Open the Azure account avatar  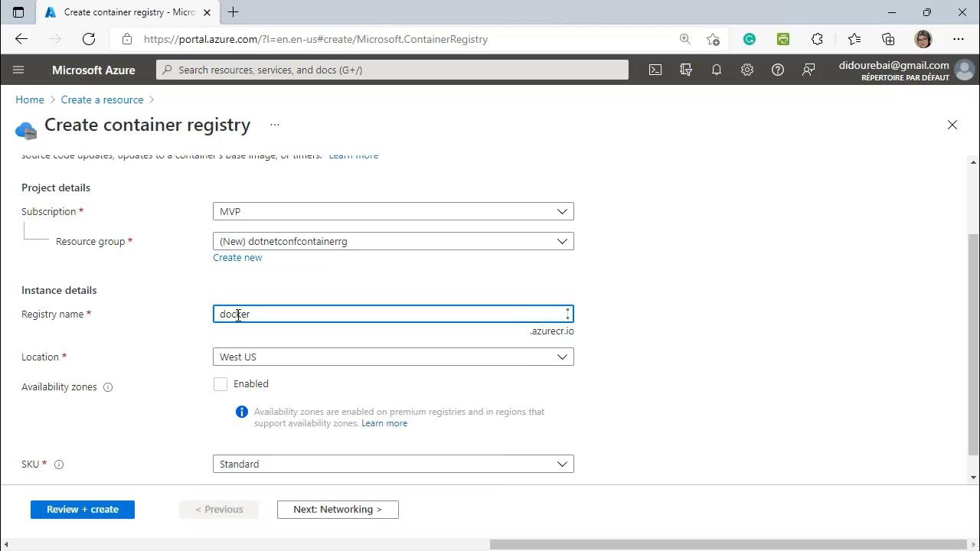click(965, 70)
